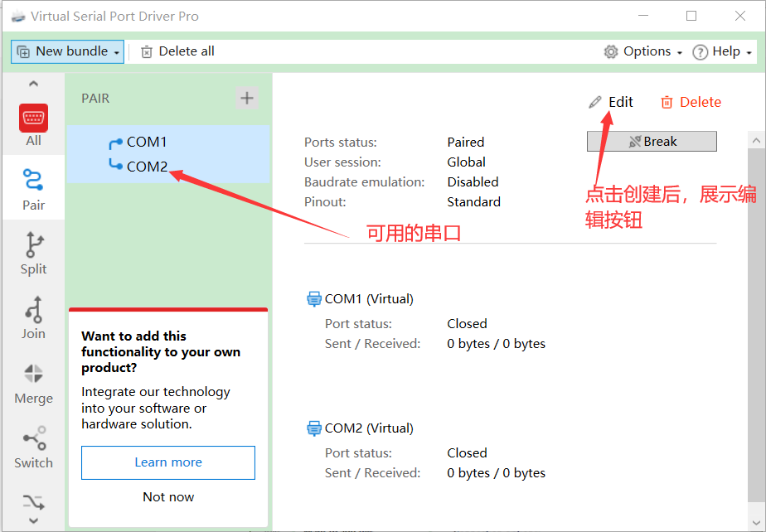Click the Standard pinout value
Image resolution: width=766 pixels, height=532 pixels.
[474, 201]
